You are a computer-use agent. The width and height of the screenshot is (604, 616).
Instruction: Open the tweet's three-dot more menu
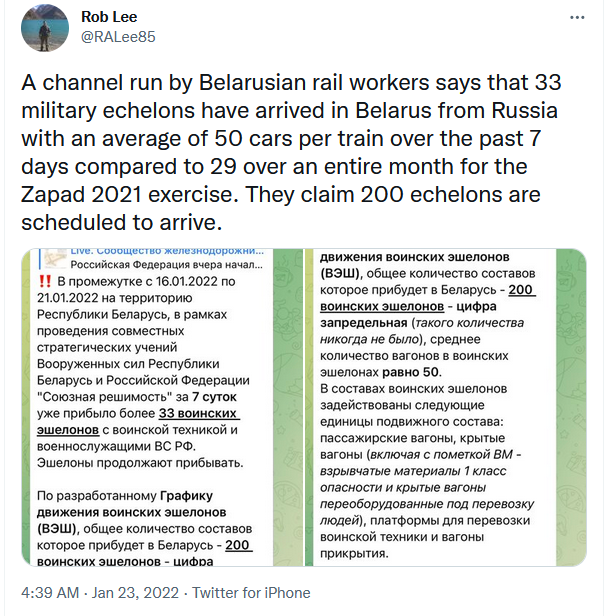tap(577, 19)
